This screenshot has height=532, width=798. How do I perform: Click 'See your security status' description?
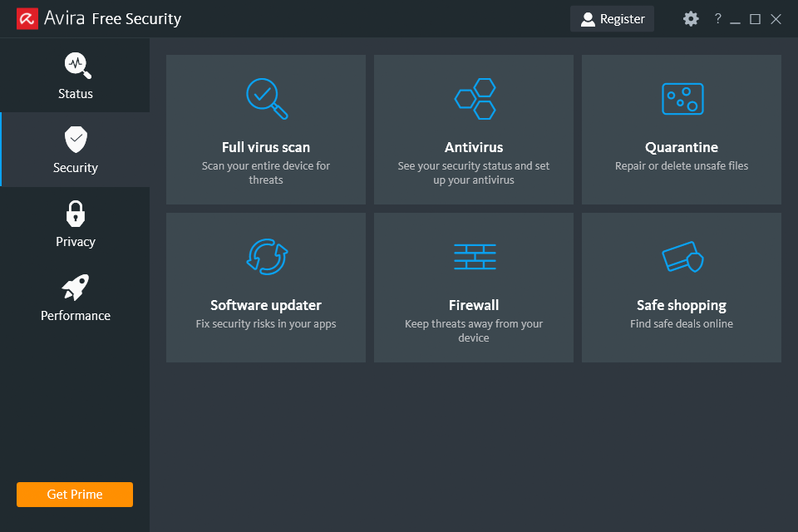pyautogui.click(x=474, y=173)
